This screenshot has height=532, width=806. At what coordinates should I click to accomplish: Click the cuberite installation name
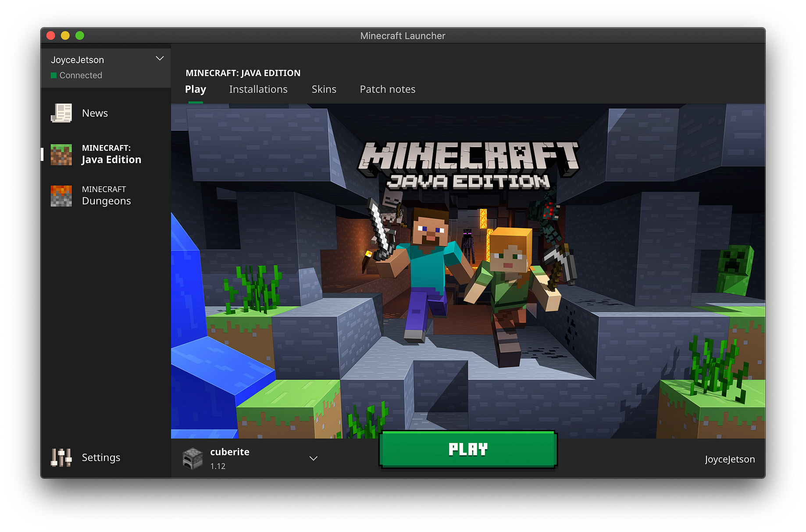[x=230, y=452]
